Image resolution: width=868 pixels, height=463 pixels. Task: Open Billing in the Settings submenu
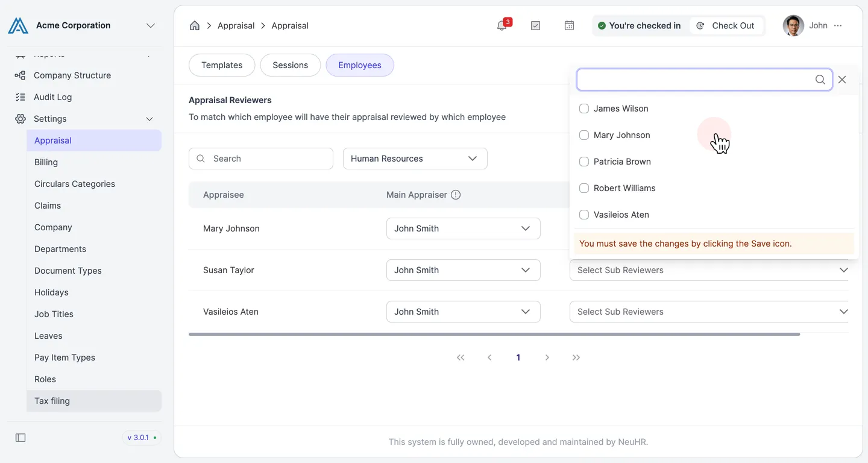pos(94,162)
